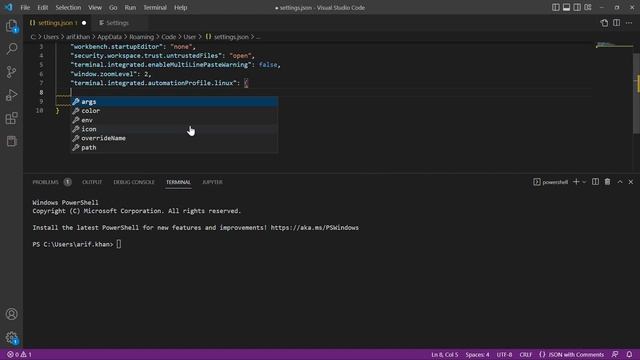Choose 'args' from the suggestion list

click(175, 102)
